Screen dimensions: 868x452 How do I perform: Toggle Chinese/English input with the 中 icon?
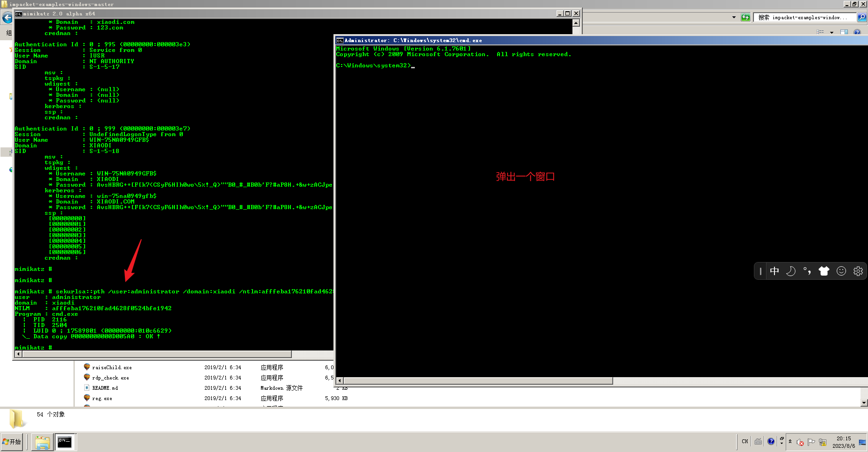(774, 271)
